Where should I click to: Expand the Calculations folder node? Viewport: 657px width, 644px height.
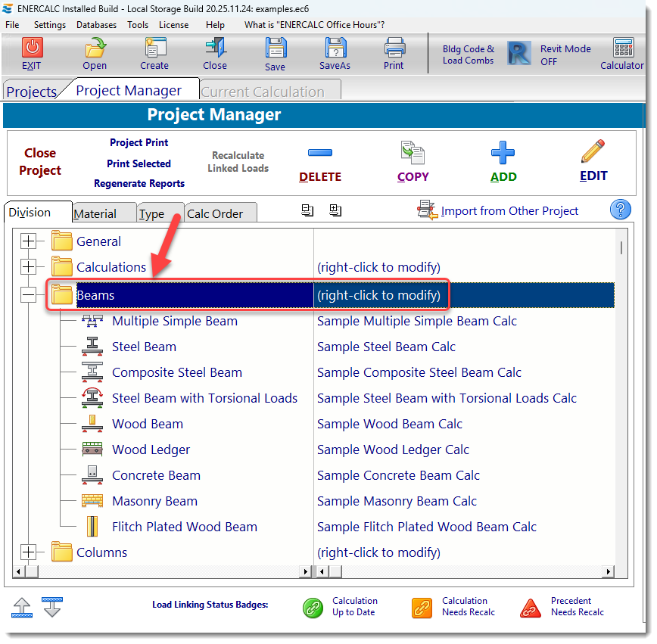[x=29, y=267]
